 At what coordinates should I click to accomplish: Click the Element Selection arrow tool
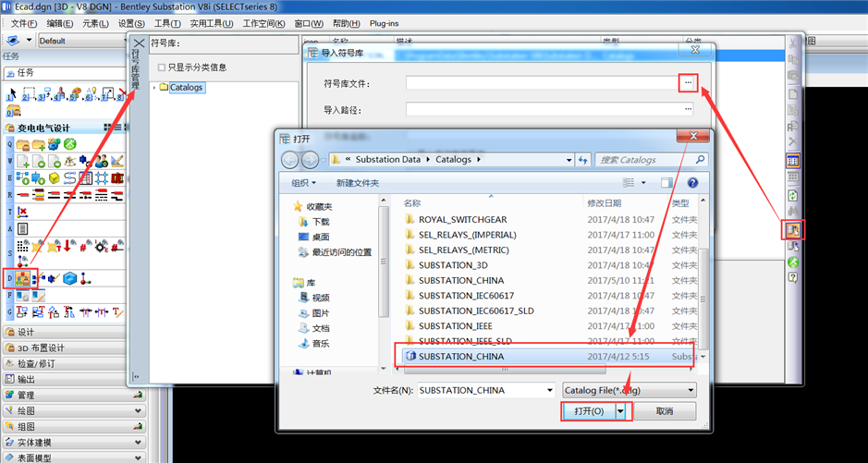coord(11,93)
